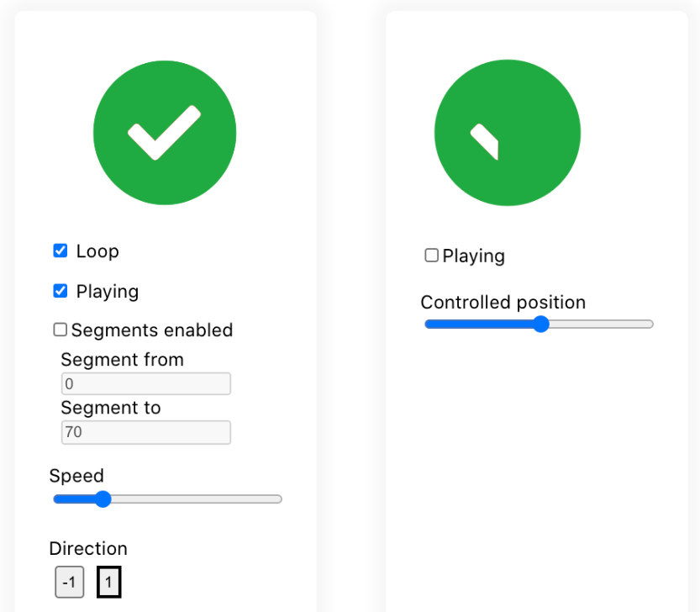Set Direction to -1
The height and width of the screenshot is (612, 700).
point(70,583)
